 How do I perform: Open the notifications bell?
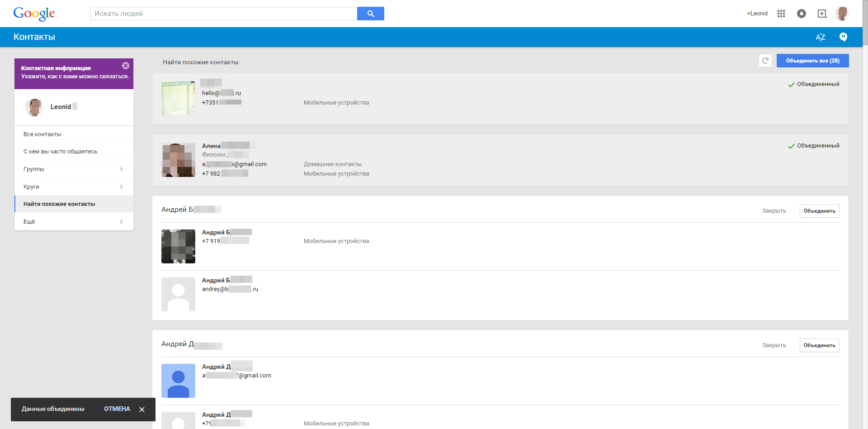point(802,14)
